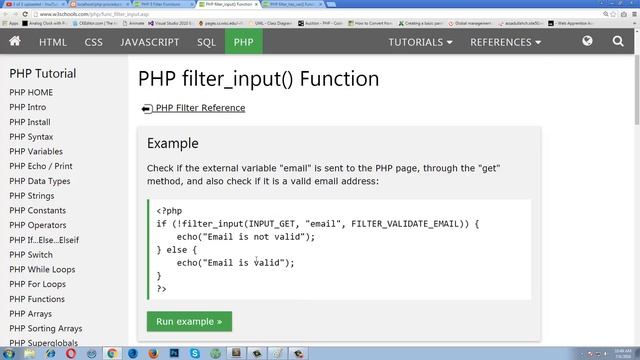Open PHP HOME in sidebar
The height and width of the screenshot is (360, 640).
pyautogui.click(x=31, y=93)
